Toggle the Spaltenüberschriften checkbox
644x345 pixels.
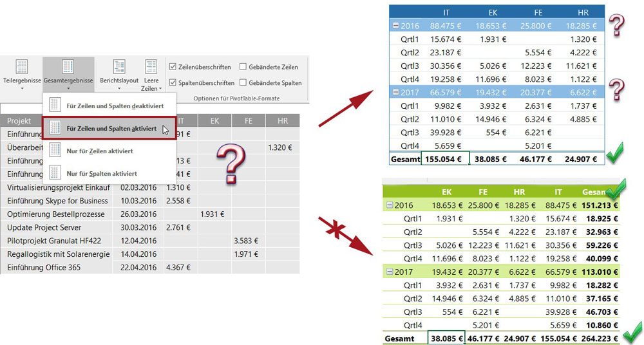point(173,82)
